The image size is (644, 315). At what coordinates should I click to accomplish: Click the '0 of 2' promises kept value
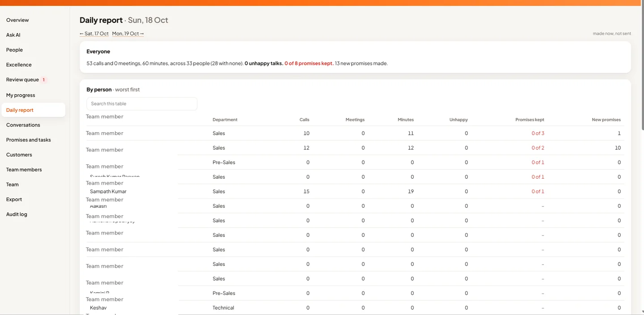pos(538,148)
